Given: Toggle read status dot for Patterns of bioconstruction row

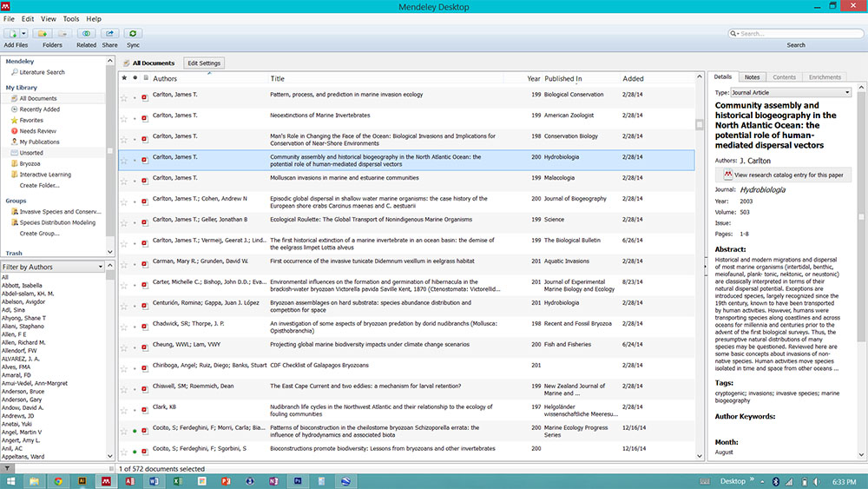Looking at the screenshot, I should pos(135,431).
